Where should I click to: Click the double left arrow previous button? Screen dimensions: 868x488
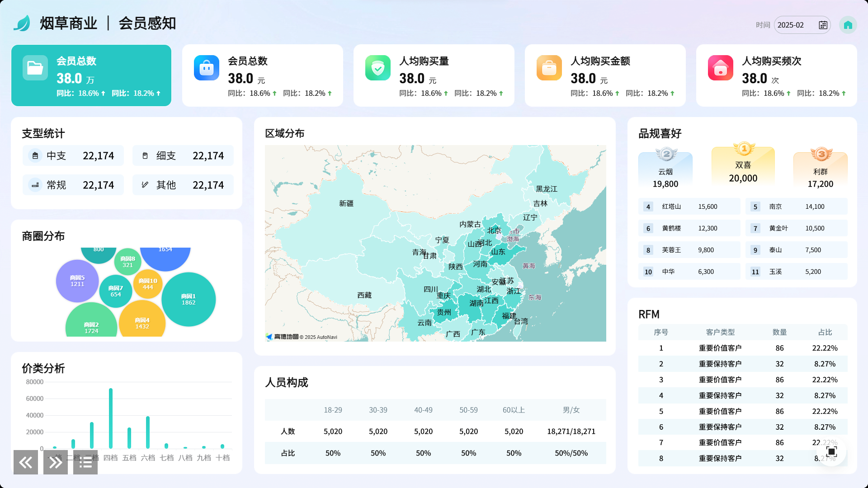(x=26, y=462)
